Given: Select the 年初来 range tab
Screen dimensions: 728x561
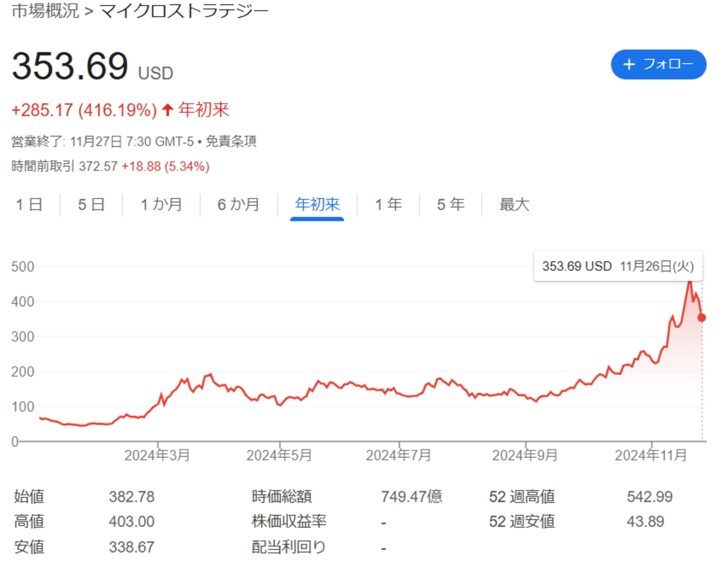Looking at the screenshot, I should tap(316, 205).
